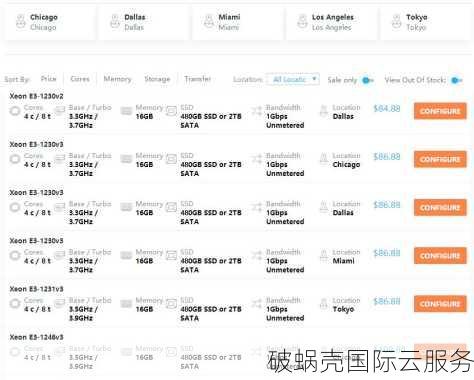Viewport: 474px width, 380px height.
Task: Sort server list by Cores
Action: coord(80,79)
